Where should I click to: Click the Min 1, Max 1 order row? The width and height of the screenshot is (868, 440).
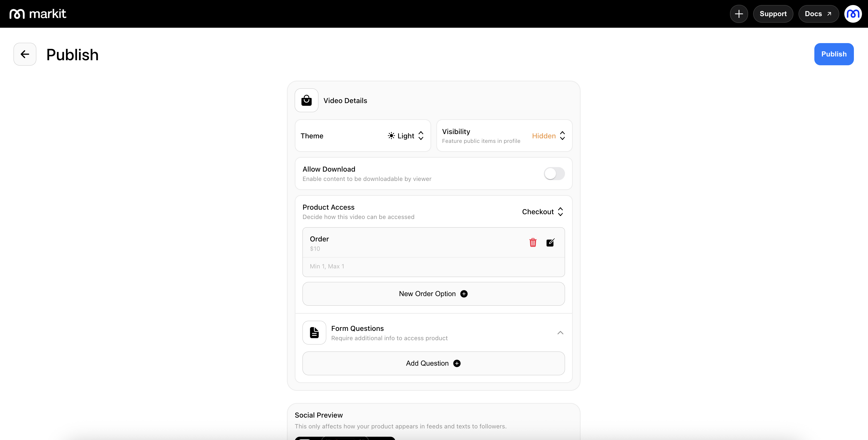[x=433, y=267]
